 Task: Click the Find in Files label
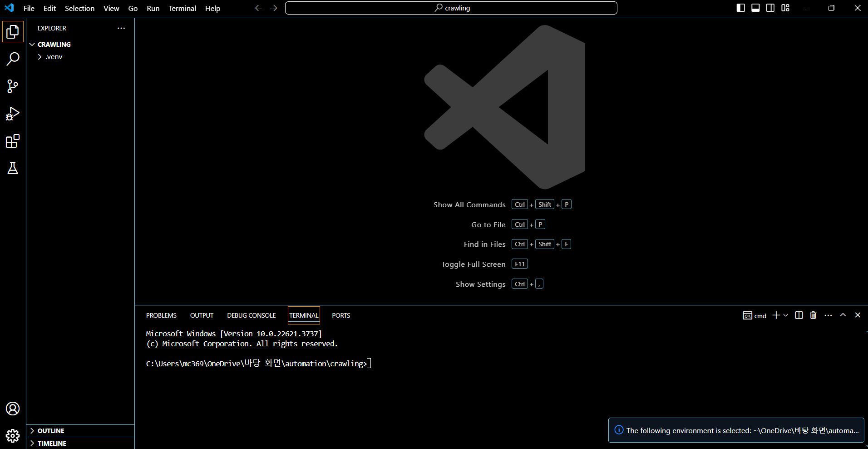click(x=484, y=244)
